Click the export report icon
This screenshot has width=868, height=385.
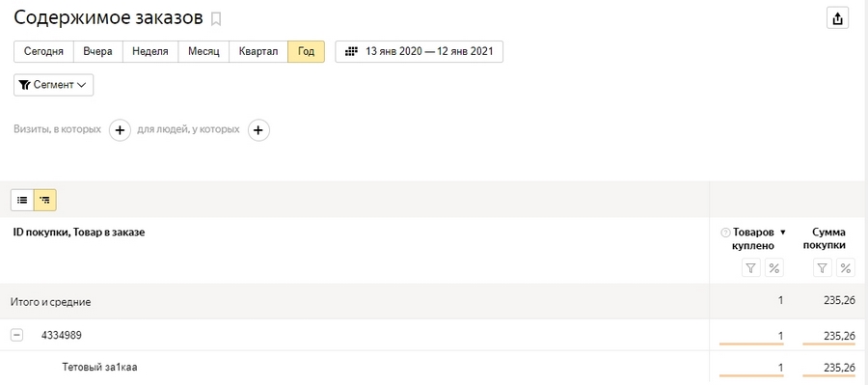(x=837, y=18)
